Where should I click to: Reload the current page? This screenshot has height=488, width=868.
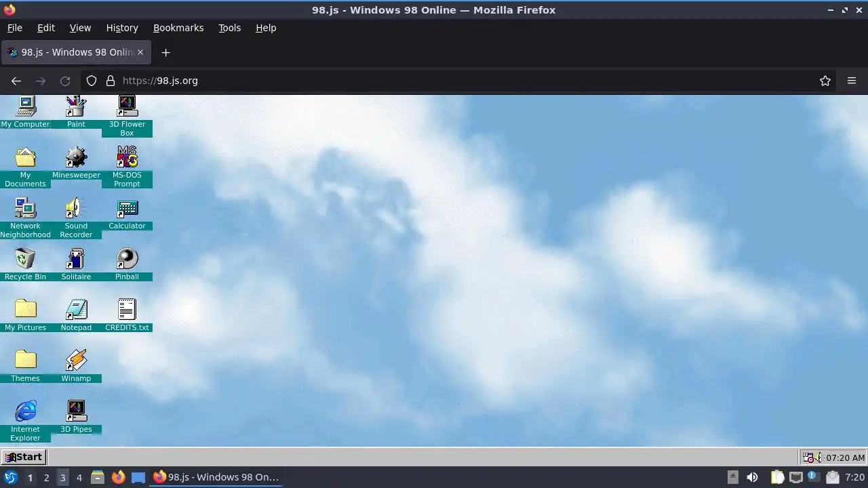point(65,81)
